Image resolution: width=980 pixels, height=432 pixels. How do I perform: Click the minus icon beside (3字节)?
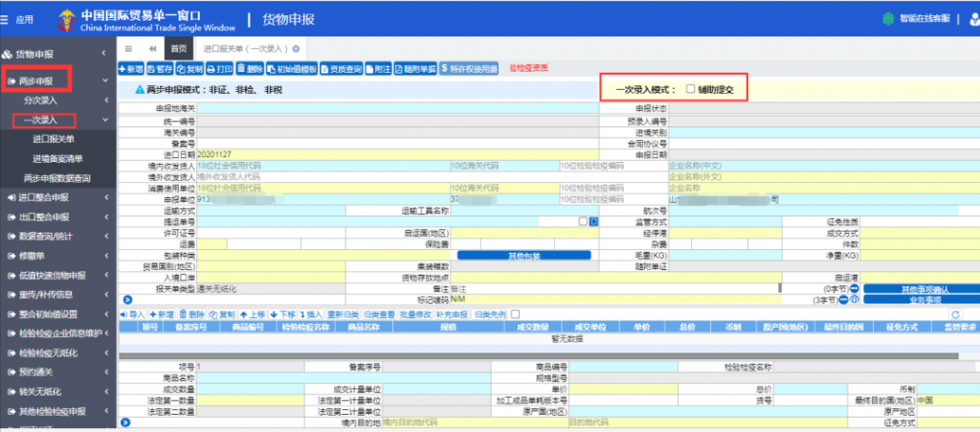[x=843, y=300]
